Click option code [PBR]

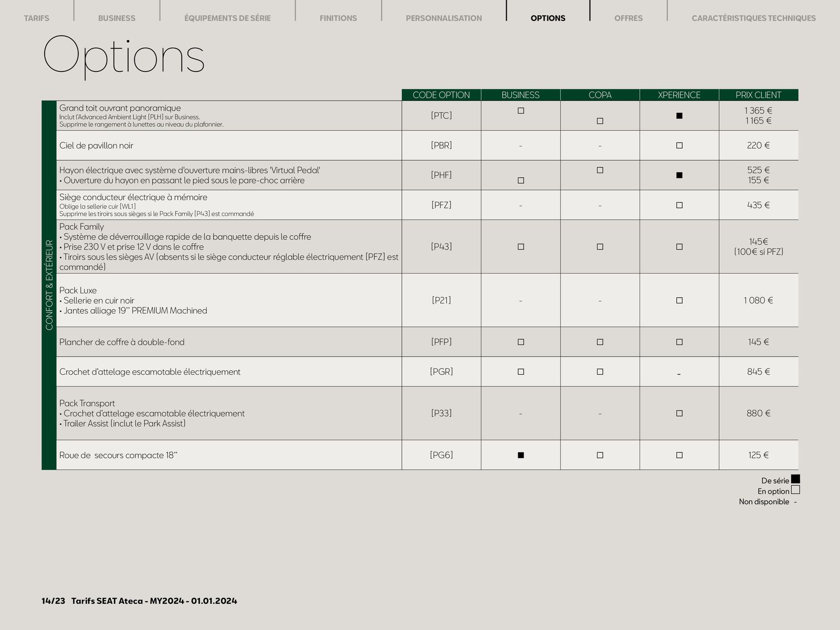point(442,145)
